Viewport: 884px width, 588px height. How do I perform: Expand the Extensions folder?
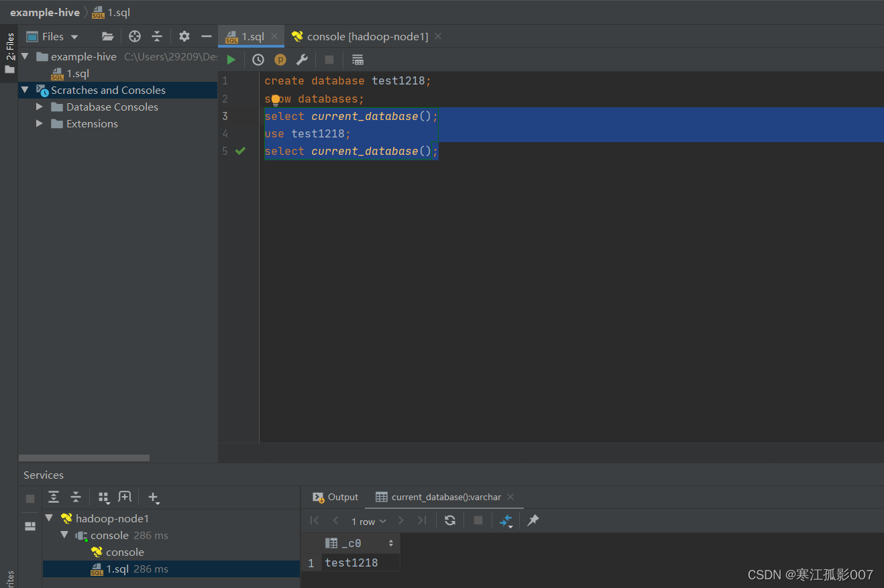coord(40,123)
